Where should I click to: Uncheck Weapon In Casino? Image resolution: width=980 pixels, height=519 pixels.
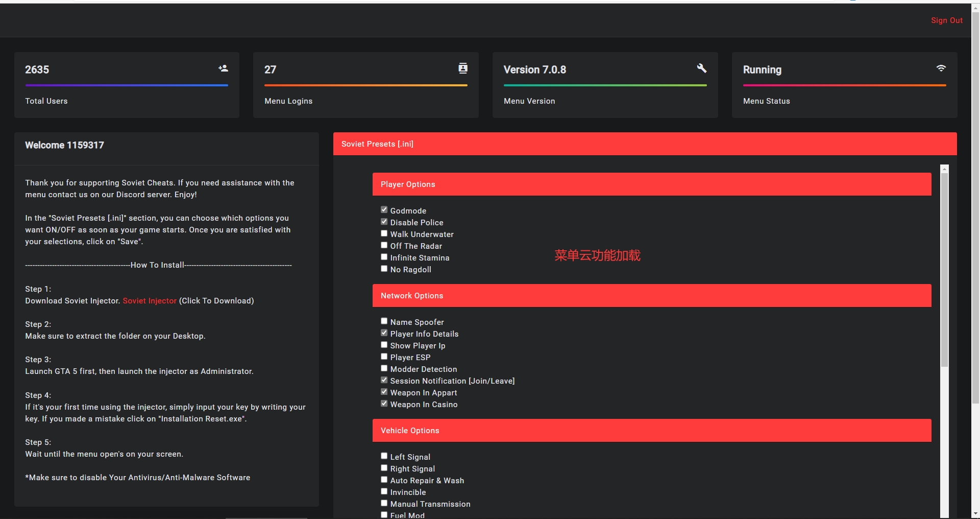tap(384, 404)
